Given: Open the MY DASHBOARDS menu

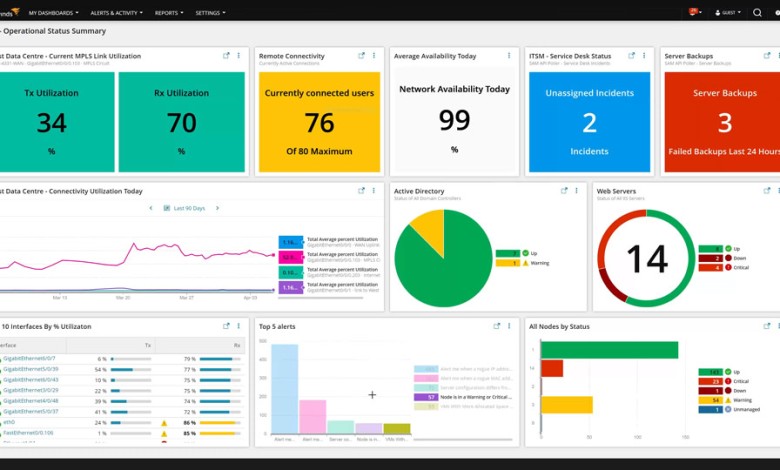Looking at the screenshot, I should pos(53,12).
